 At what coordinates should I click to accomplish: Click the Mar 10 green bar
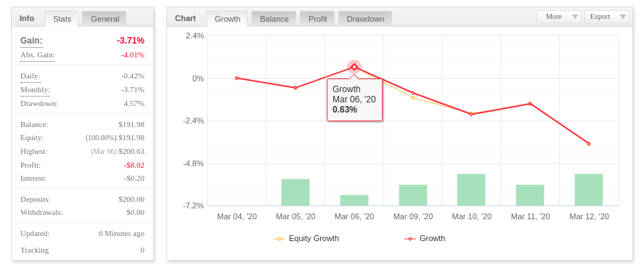pos(471,190)
